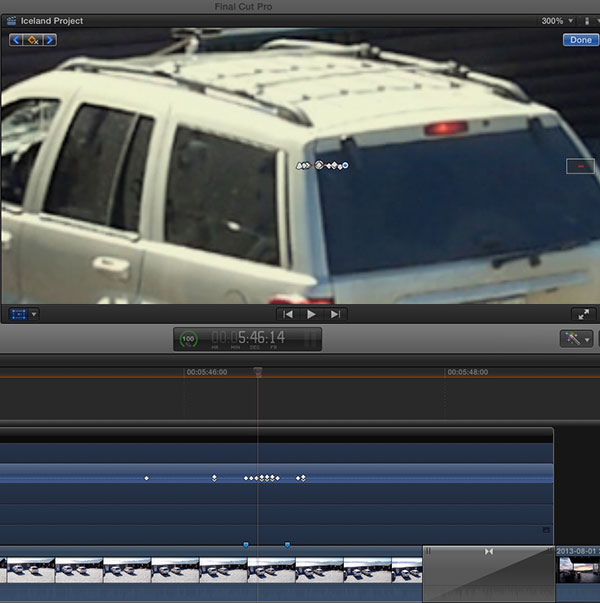Screen dimensions: 600x603
Task: Select the left blue timeline marker
Action: pos(246,544)
